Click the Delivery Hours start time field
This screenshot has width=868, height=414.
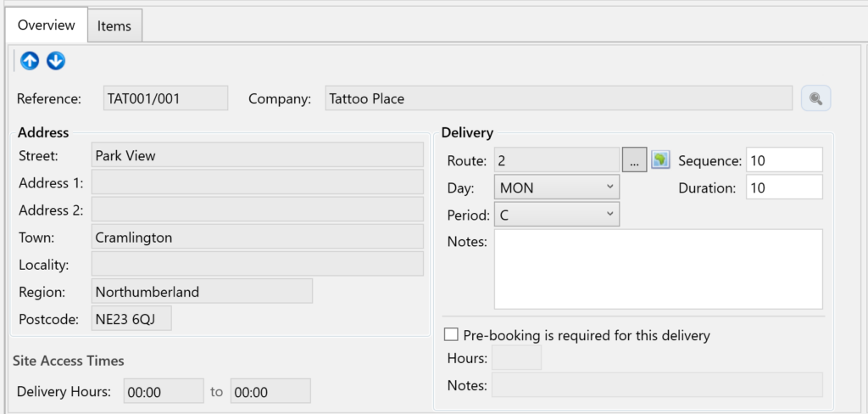tap(164, 391)
